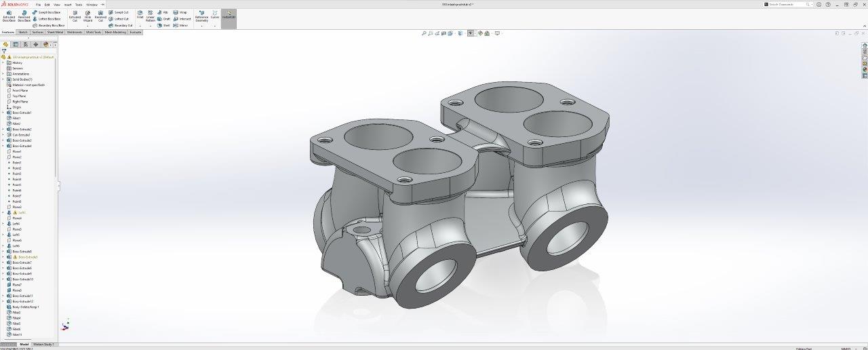Click the Extruded Cut tool
The height and width of the screenshot is (350, 868).
[75, 16]
